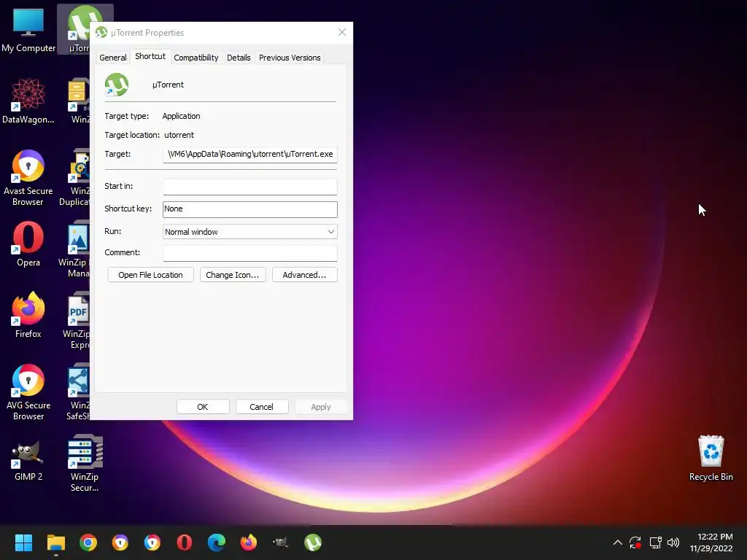Image resolution: width=747 pixels, height=560 pixels.
Task: Switch to the General tab
Action: coord(113,58)
